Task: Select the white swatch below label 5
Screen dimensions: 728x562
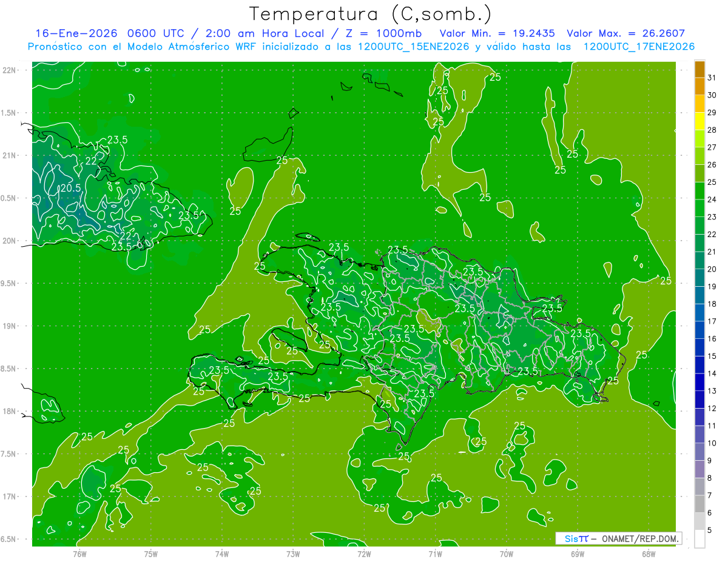Action: click(x=699, y=539)
